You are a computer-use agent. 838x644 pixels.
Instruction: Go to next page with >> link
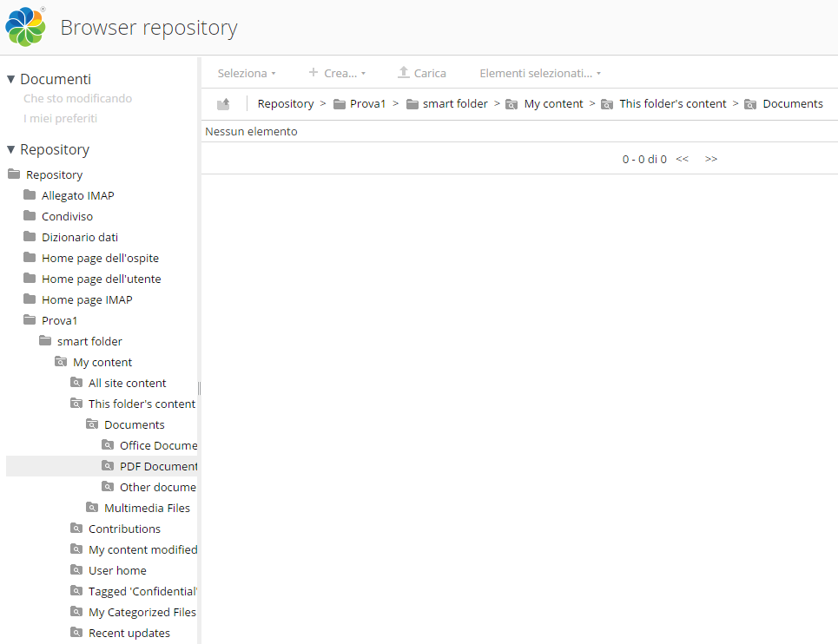point(711,159)
